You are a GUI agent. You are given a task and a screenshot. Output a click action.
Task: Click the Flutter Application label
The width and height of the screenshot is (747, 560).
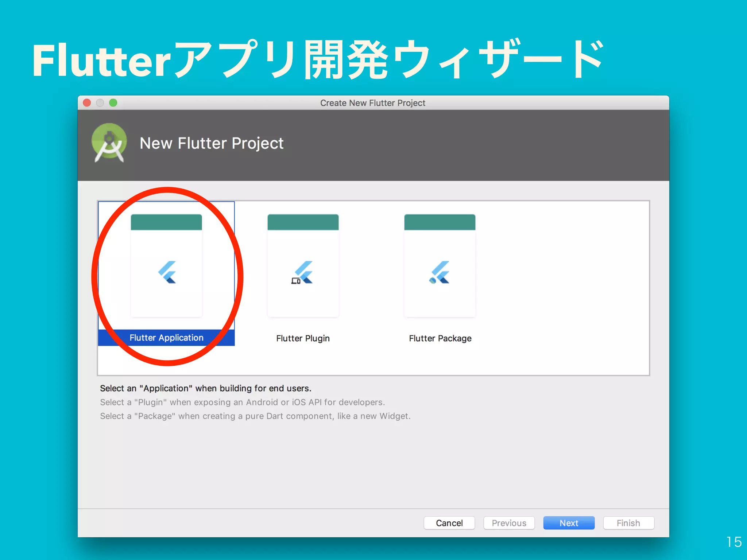[x=166, y=338]
